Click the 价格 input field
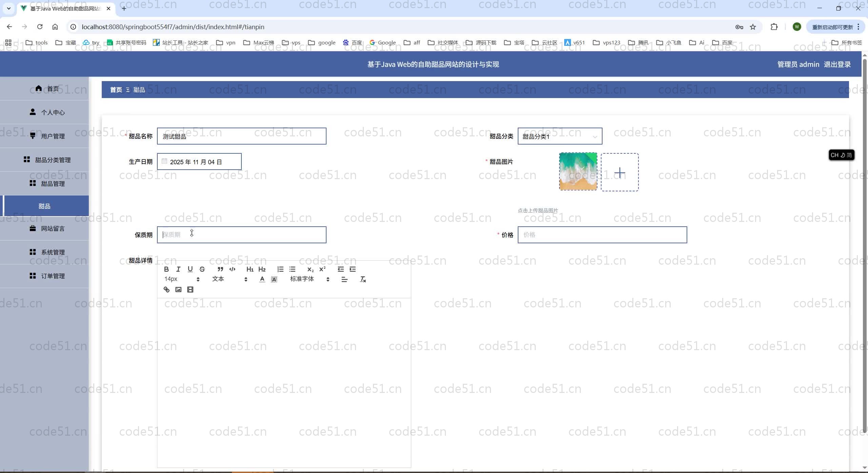The width and height of the screenshot is (868, 473). (602, 235)
